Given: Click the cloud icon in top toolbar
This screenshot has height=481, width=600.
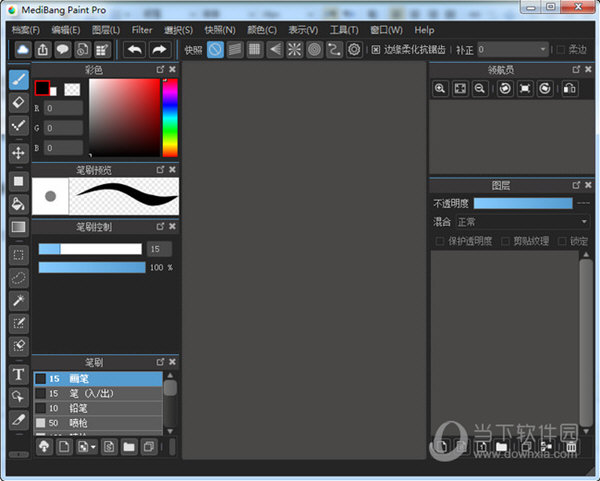Looking at the screenshot, I should [x=23, y=50].
